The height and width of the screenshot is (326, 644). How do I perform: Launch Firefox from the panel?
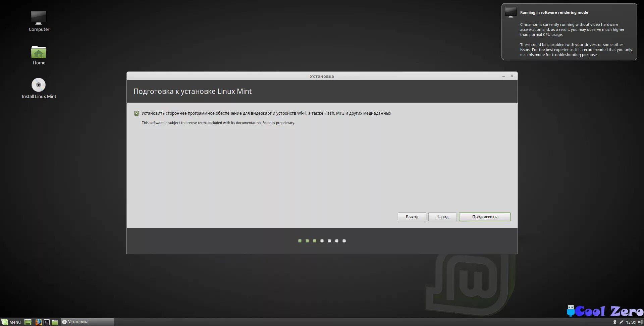point(38,322)
